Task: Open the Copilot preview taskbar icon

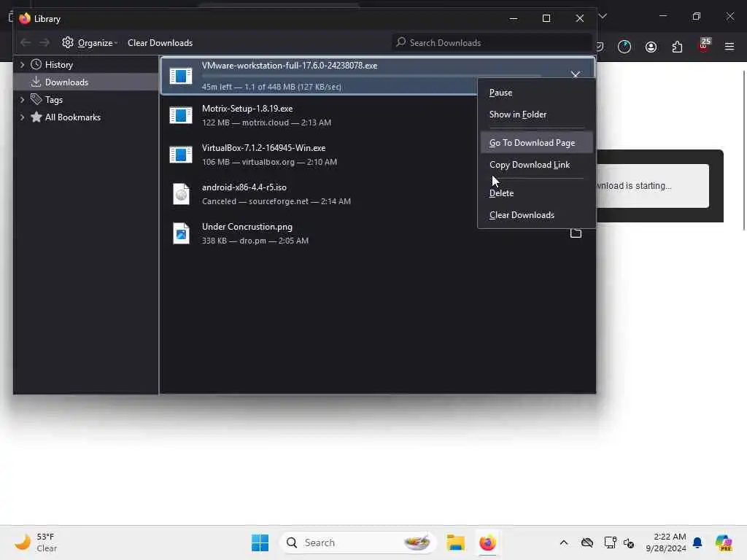Action: click(x=724, y=542)
